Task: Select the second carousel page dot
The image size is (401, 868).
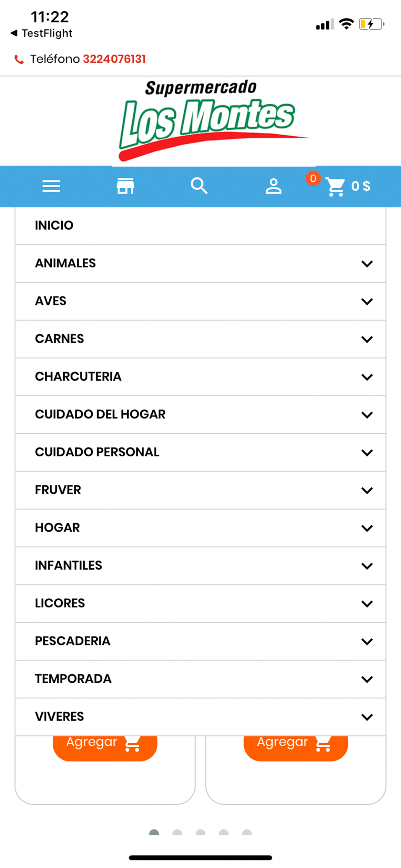Action: 177,832
